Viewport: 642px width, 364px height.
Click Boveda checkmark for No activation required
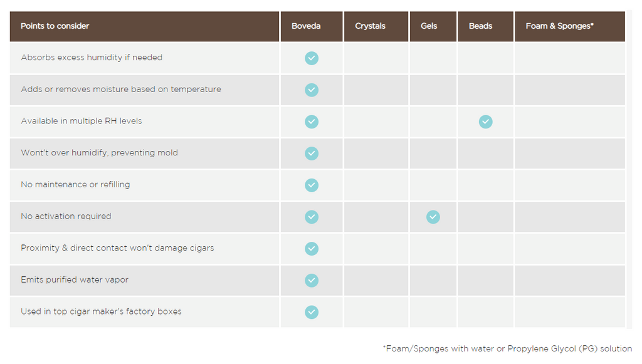point(312,217)
